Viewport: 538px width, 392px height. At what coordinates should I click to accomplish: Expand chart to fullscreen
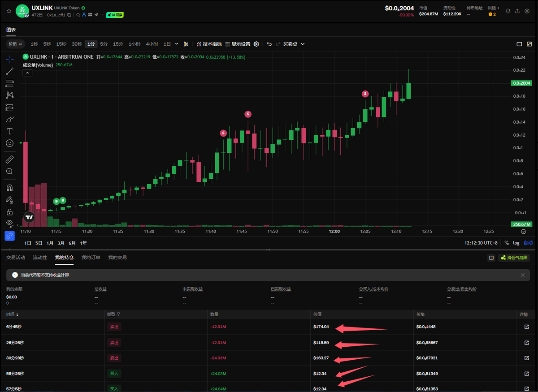click(529, 44)
